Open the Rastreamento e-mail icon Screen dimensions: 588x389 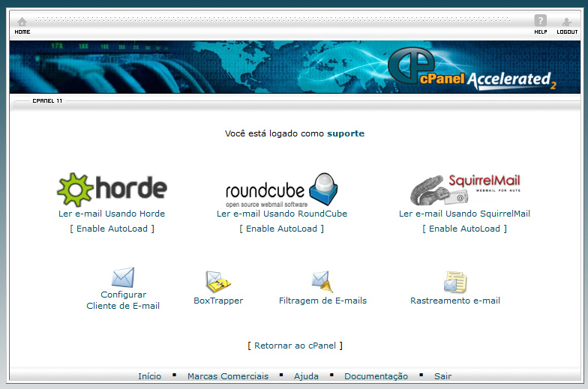click(x=455, y=282)
